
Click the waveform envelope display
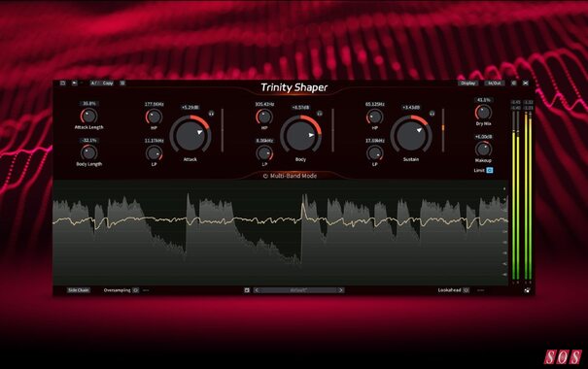[x=281, y=233]
